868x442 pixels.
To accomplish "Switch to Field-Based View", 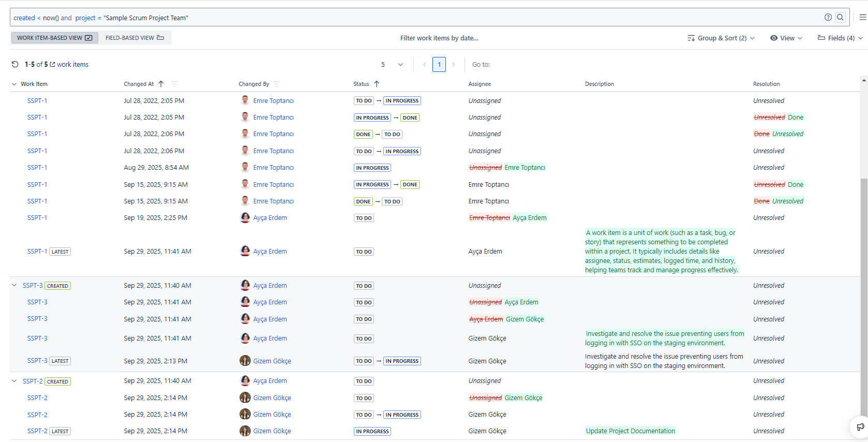I will (134, 38).
